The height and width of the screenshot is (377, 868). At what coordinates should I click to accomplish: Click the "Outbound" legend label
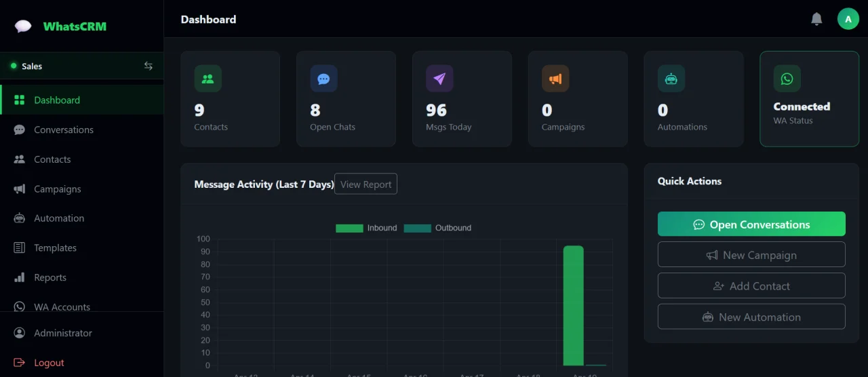coord(453,228)
